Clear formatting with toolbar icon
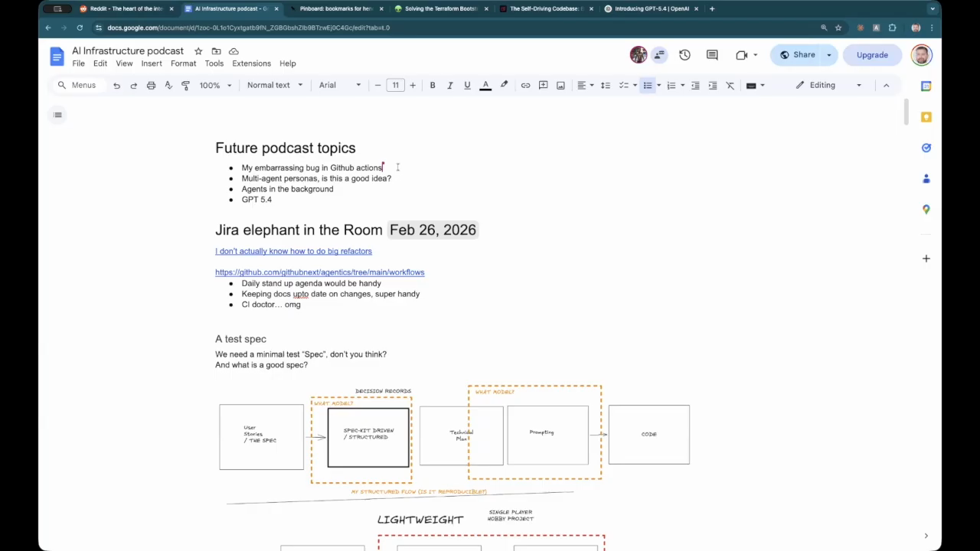This screenshot has height=551, width=980. click(x=730, y=85)
